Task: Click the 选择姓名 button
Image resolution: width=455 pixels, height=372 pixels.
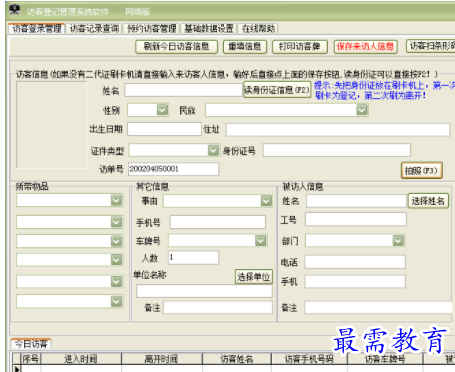Action: [x=428, y=201]
